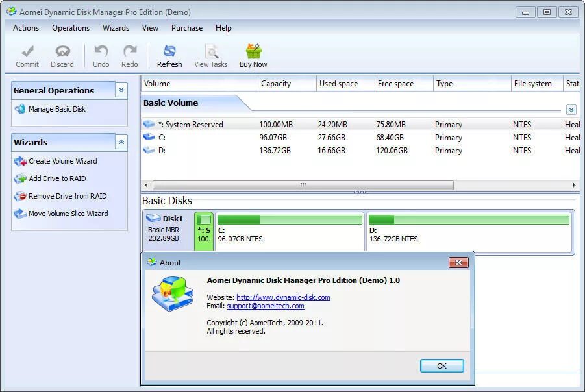
Task: Sort by the Used space column header
Action: 345,84
